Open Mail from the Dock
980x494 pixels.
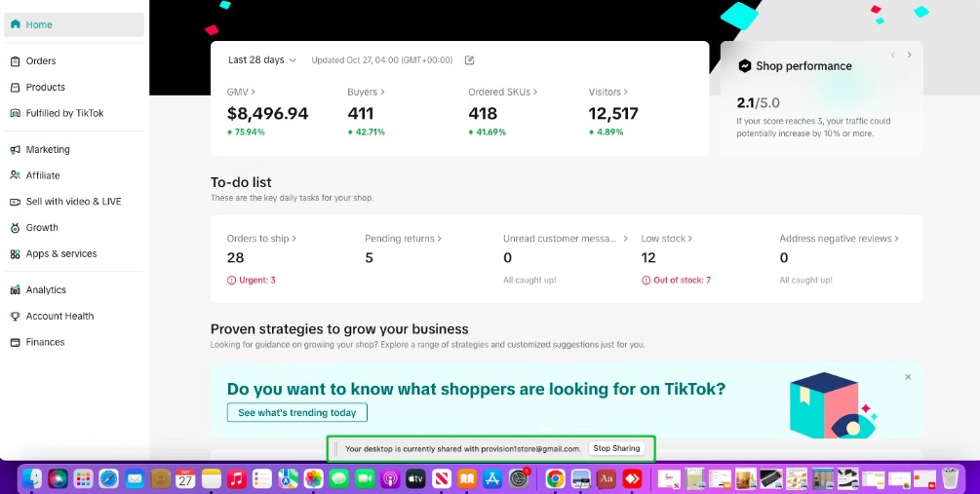pyautogui.click(x=135, y=479)
